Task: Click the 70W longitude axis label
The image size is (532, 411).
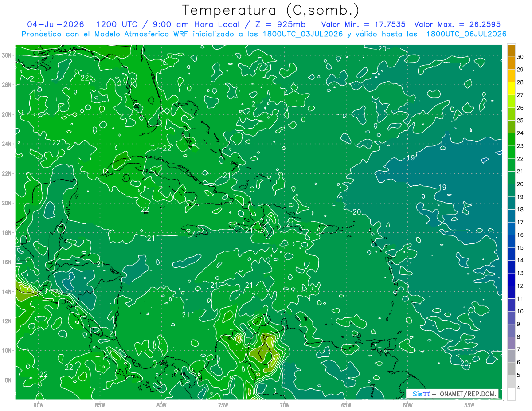Action: pyautogui.click(x=285, y=405)
